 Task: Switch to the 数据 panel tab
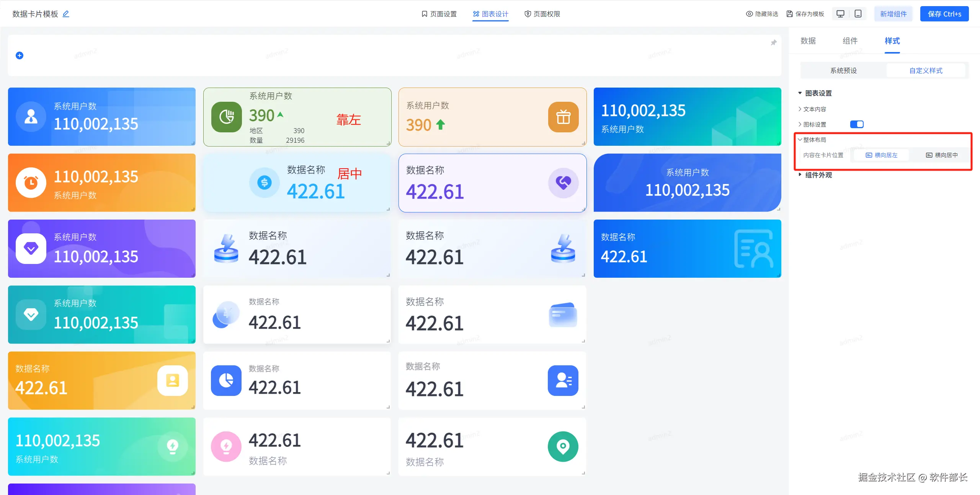click(x=808, y=41)
